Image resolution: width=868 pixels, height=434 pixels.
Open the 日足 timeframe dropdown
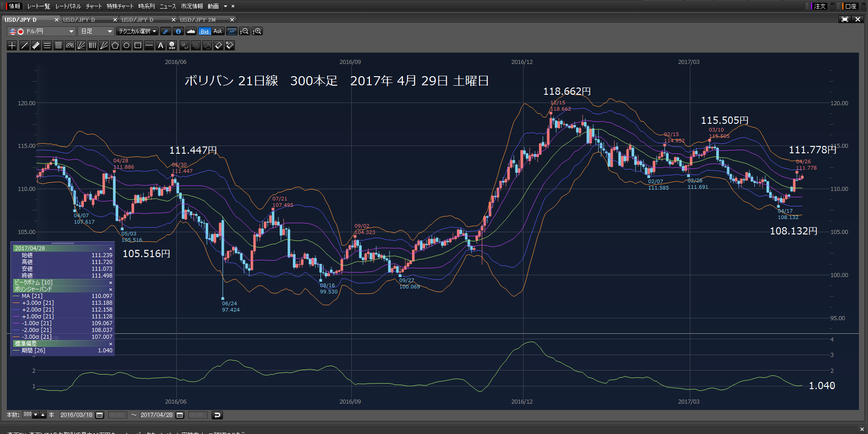pos(96,31)
